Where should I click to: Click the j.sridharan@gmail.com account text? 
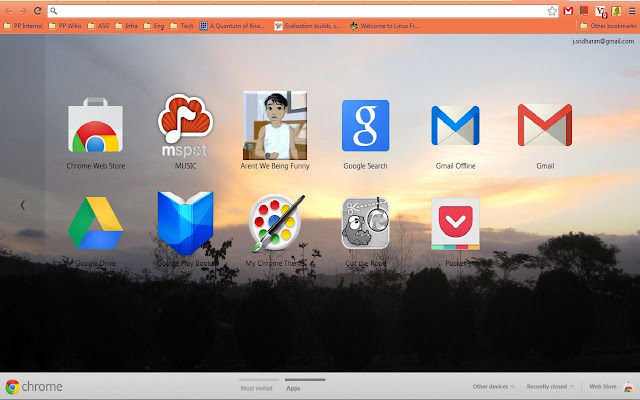[603, 41]
